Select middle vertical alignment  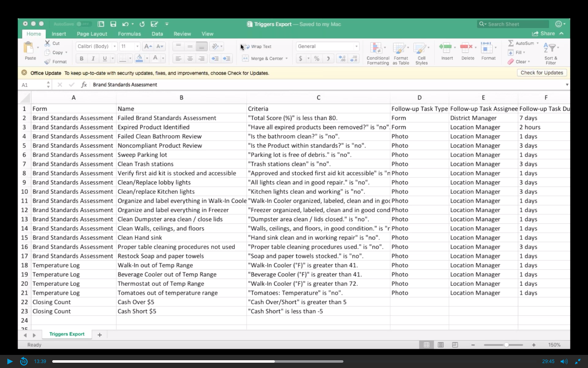[x=190, y=46]
